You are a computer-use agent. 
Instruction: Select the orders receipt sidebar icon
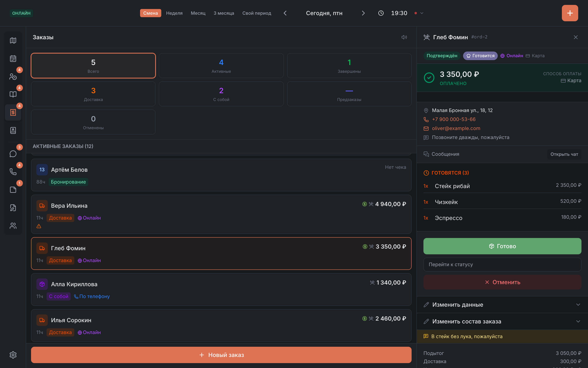[x=13, y=112]
